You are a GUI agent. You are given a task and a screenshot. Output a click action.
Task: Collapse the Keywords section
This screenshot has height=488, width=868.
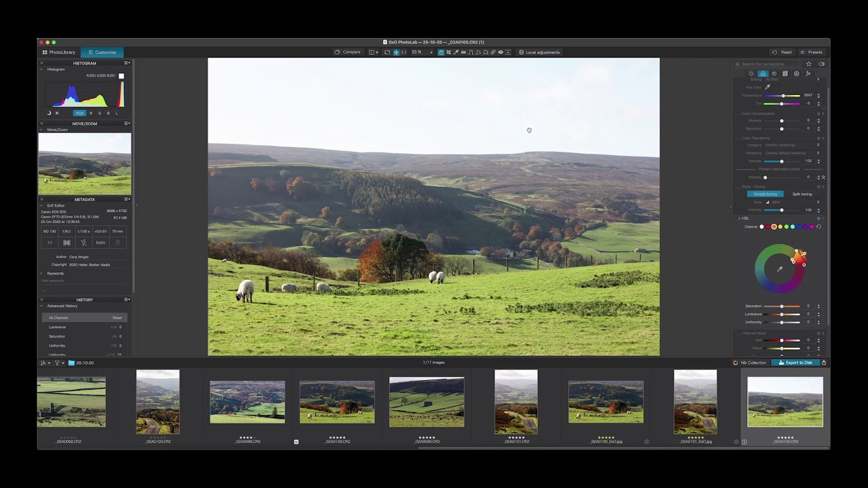click(x=41, y=273)
